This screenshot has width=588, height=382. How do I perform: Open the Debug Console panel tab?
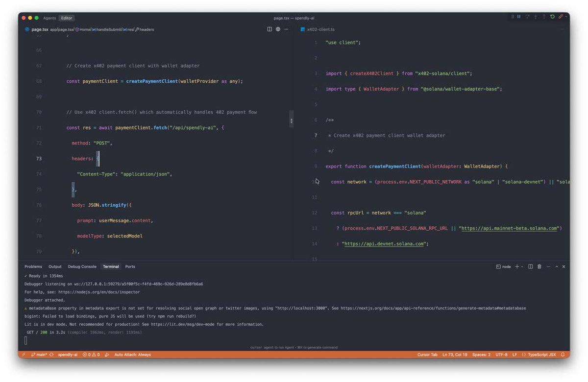(x=81, y=266)
